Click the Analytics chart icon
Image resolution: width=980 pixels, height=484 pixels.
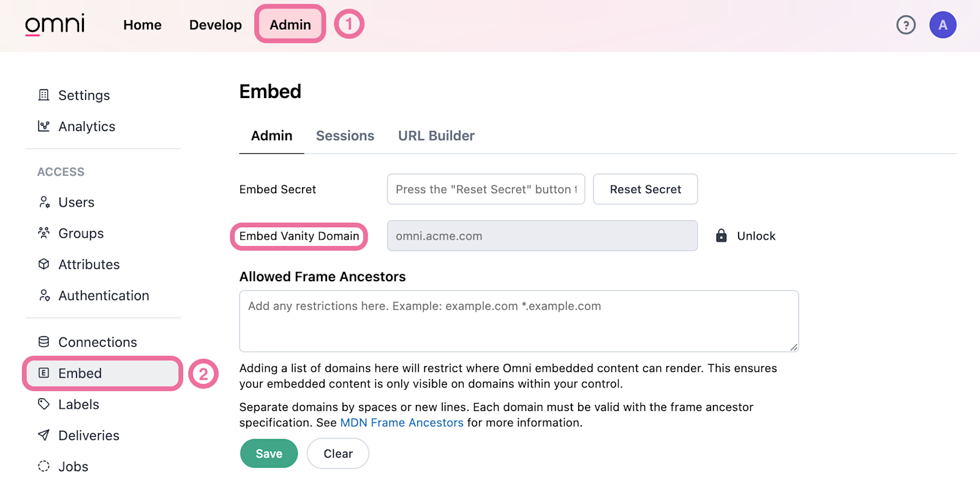click(43, 126)
